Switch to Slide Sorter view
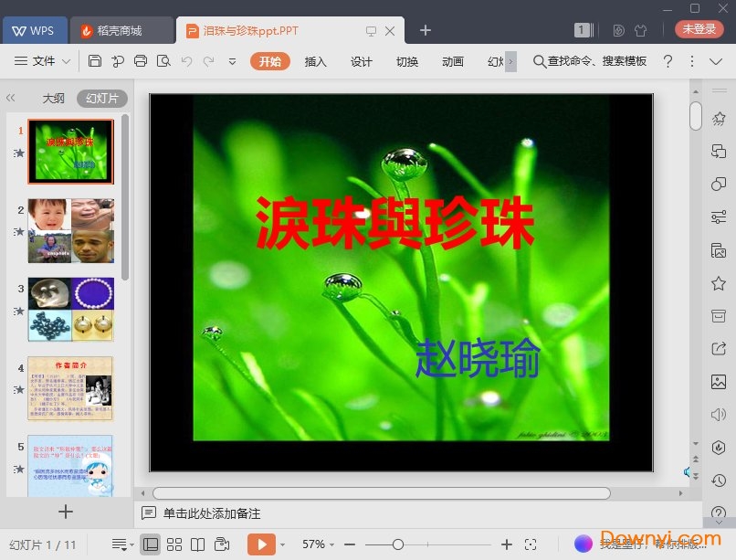Viewport: 736px width, 560px height. [173, 544]
